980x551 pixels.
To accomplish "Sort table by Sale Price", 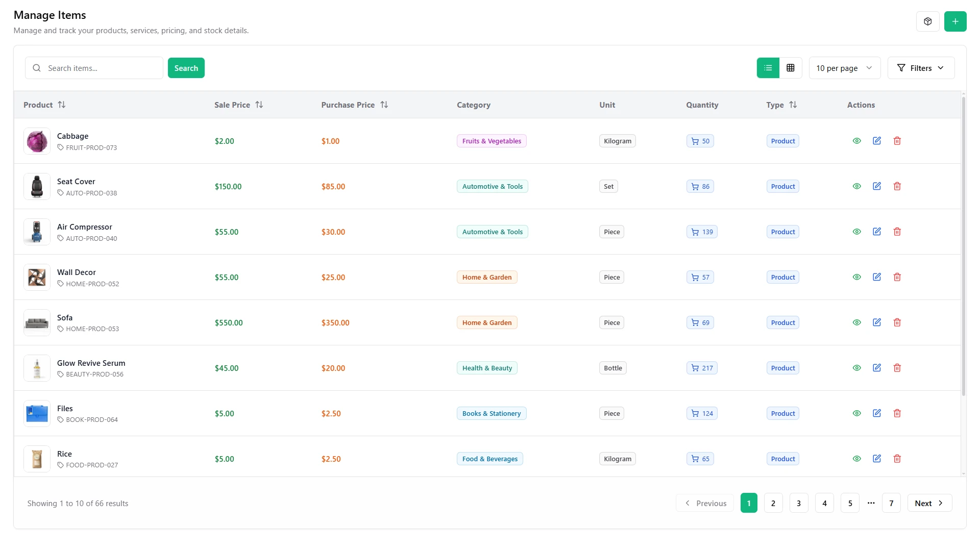I will pos(238,105).
